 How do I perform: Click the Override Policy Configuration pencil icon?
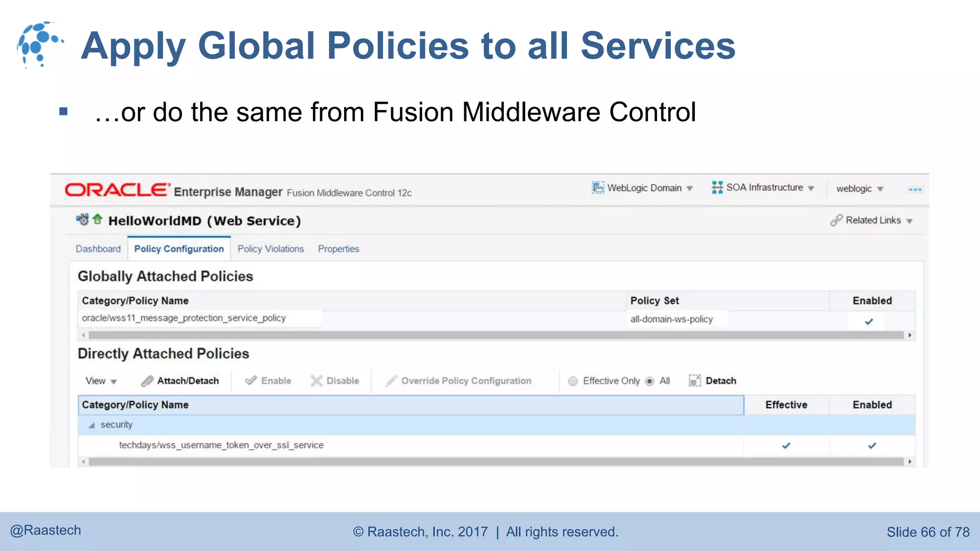pyautogui.click(x=391, y=381)
